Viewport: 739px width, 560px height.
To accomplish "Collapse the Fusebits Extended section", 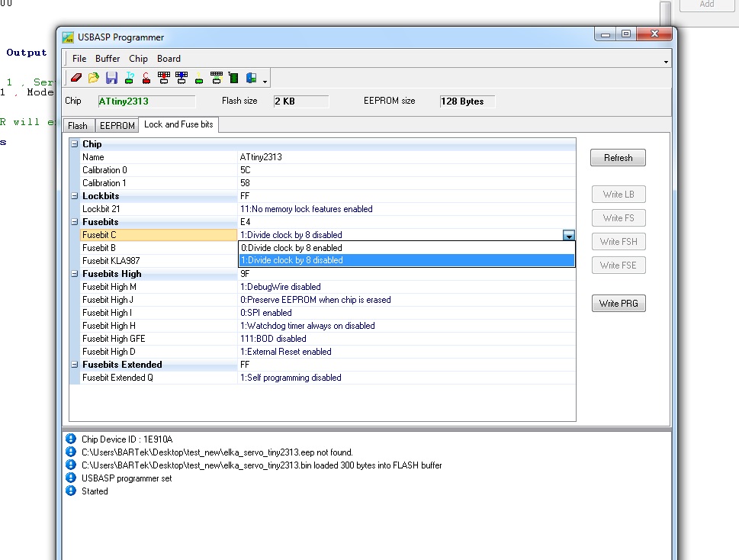I will coord(75,365).
